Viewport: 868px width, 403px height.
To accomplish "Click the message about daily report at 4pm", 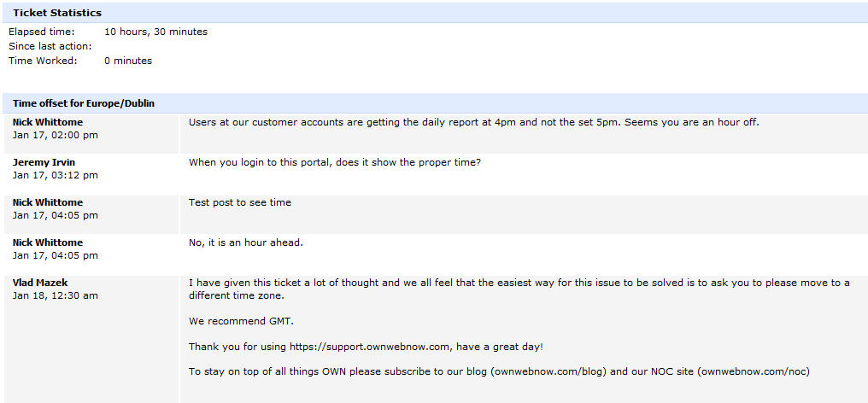I will pos(473,122).
